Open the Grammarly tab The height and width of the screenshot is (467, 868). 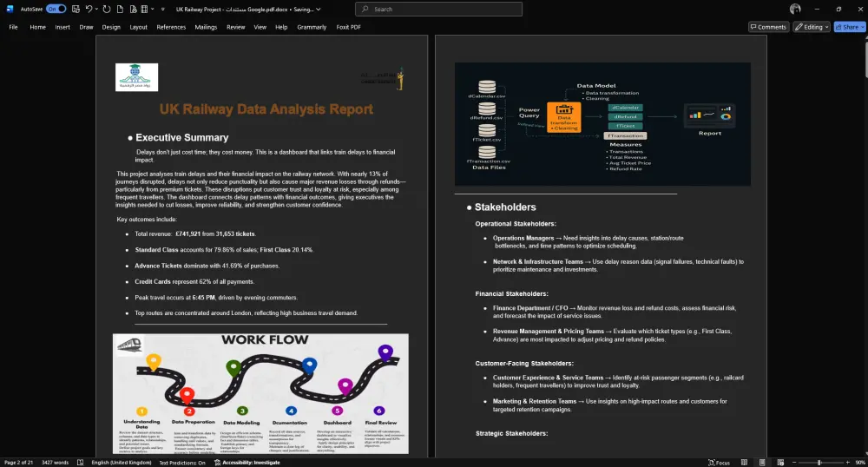click(312, 27)
